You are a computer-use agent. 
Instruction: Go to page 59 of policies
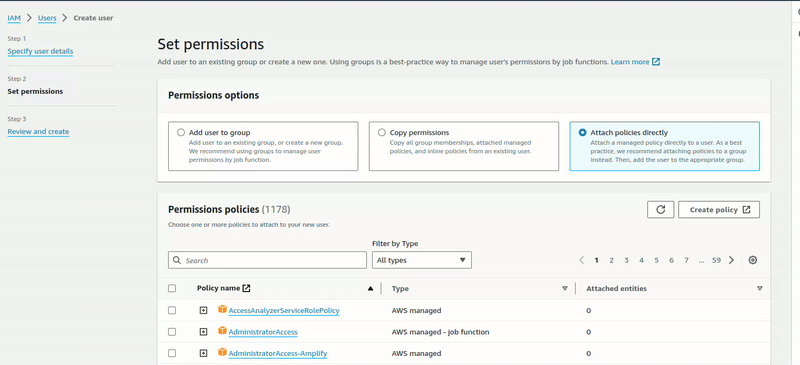(x=716, y=260)
